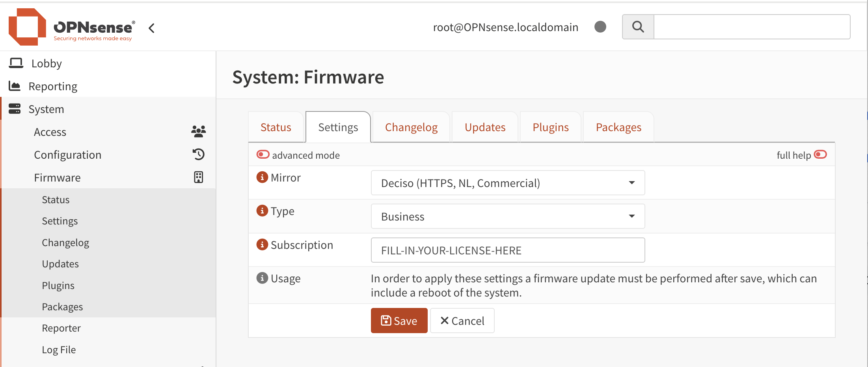Click the Subscription info help icon

pyautogui.click(x=262, y=245)
